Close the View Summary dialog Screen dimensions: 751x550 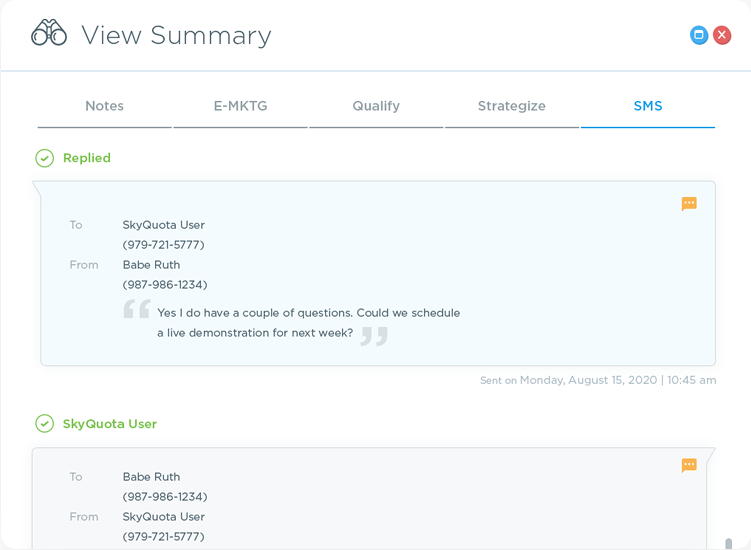[722, 35]
